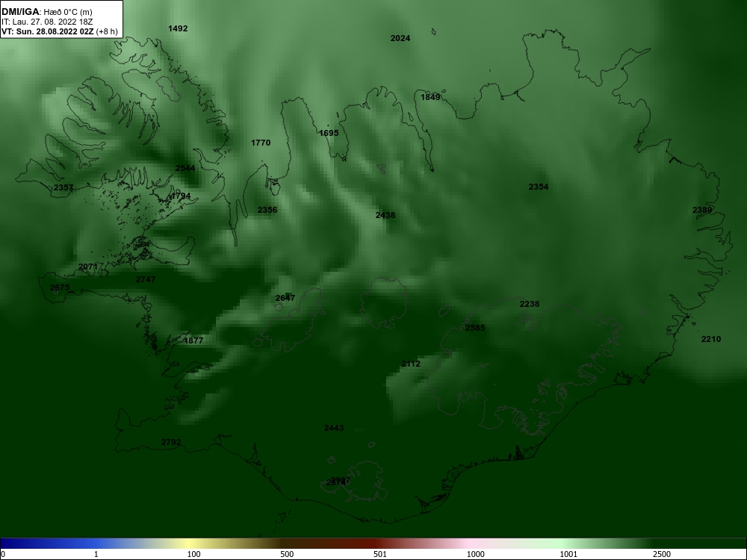Click the pale yellow band of the color scale

tap(190, 544)
